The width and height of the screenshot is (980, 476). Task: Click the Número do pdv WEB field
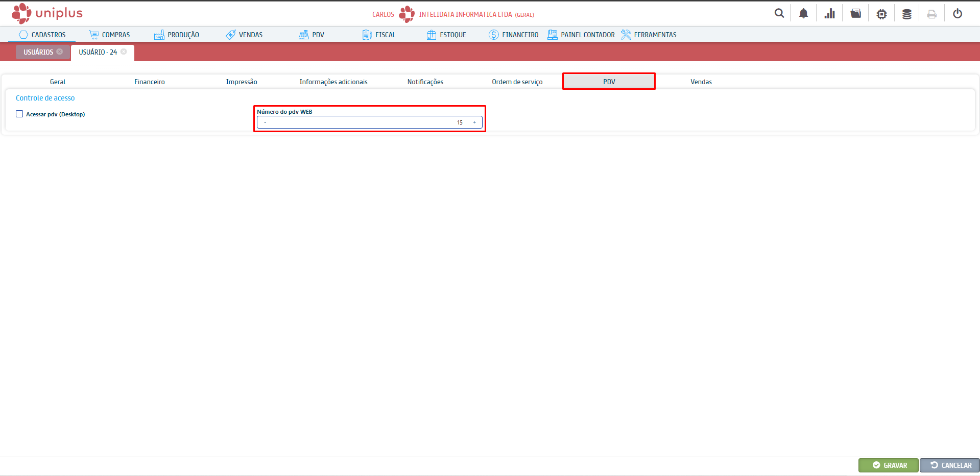pyautogui.click(x=368, y=122)
